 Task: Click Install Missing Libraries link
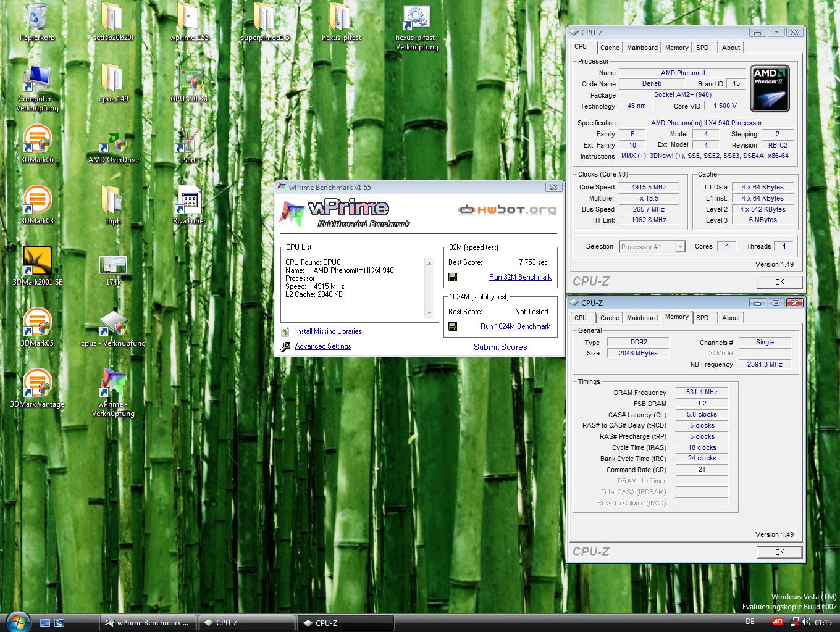[x=328, y=331]
